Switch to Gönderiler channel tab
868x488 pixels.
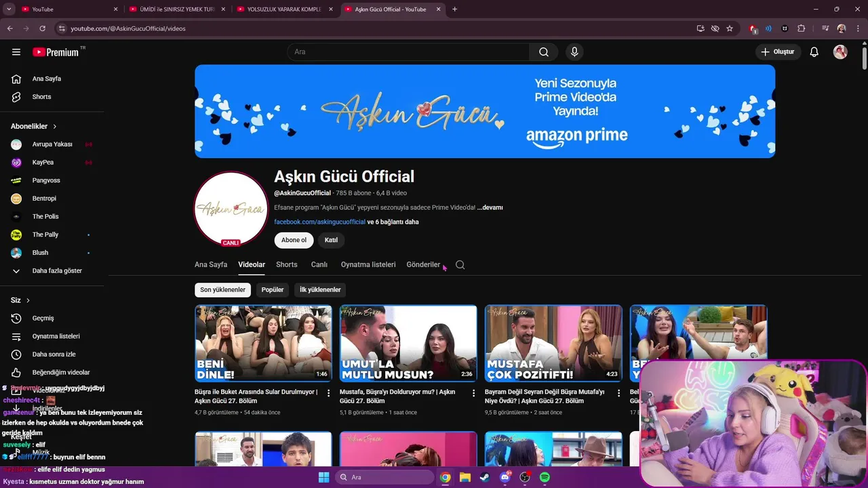[423, 265]
